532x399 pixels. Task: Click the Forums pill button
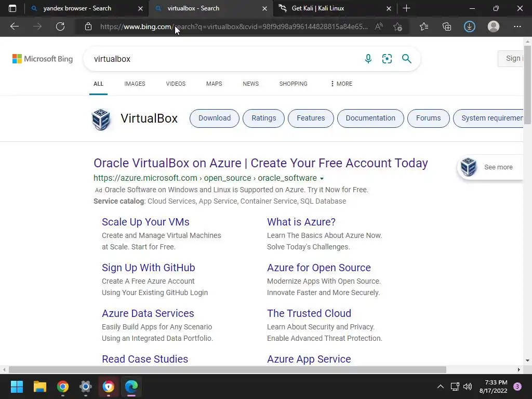tap(429, 118)
